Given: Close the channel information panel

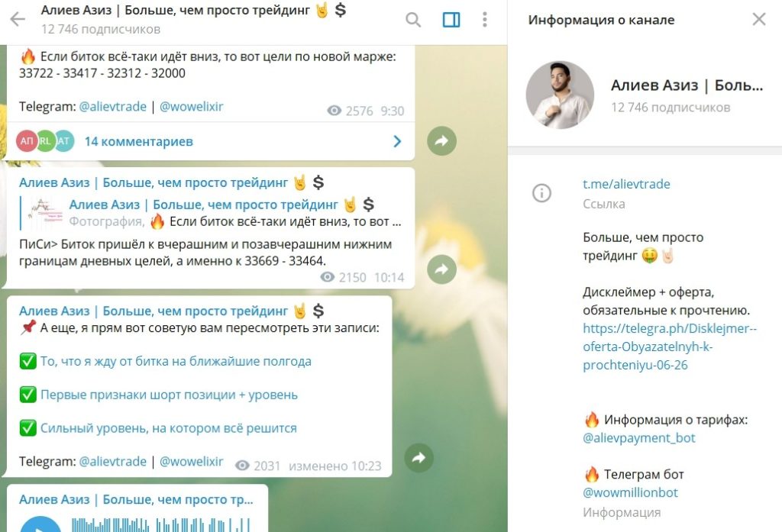Looking at the screenshot, I should [759, 19].
